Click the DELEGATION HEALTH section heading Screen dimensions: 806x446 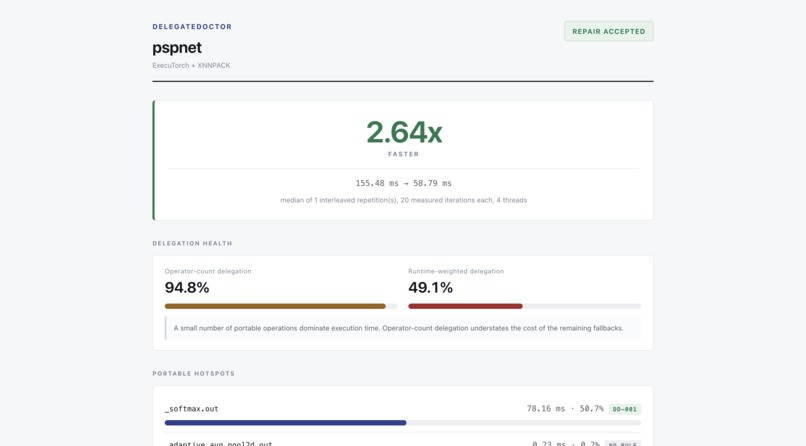[192, 244]
